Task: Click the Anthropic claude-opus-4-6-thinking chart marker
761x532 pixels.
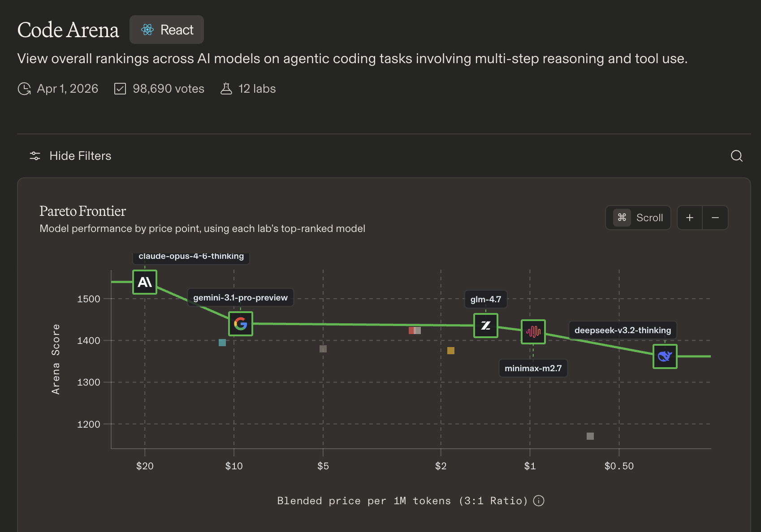Action: click(145, 282)
